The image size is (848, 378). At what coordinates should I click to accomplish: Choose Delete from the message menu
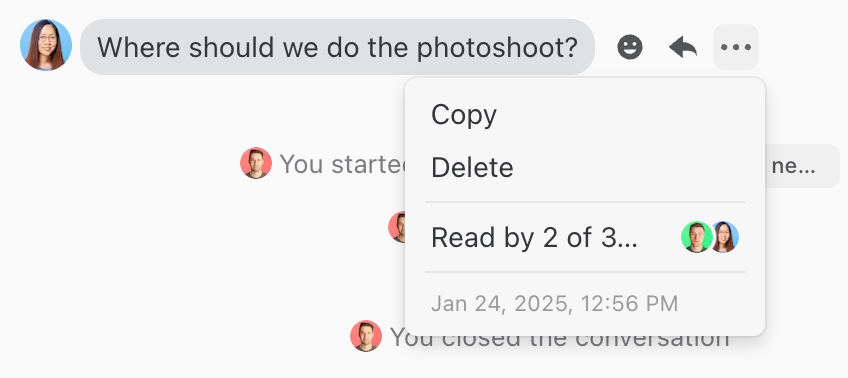coord(585,167)
